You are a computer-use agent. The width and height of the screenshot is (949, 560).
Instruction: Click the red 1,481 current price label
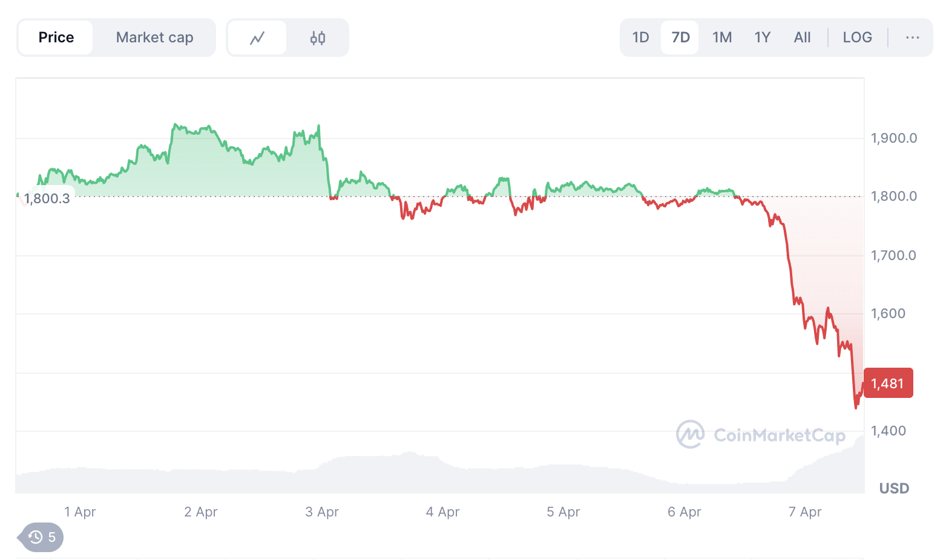(x=888, y=383)
